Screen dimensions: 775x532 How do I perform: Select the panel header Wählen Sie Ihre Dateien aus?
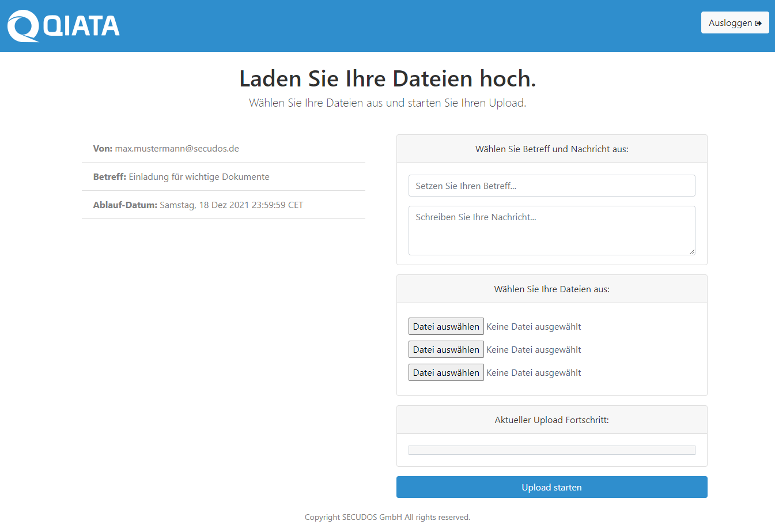(x=551, y=289)
